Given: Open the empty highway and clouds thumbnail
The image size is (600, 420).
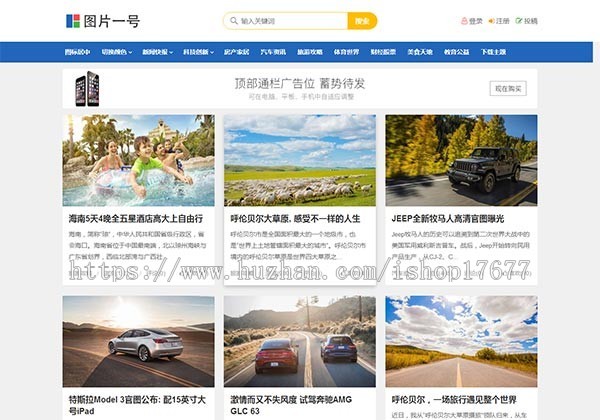Looking at the screenshot, I should click(461, 341).
